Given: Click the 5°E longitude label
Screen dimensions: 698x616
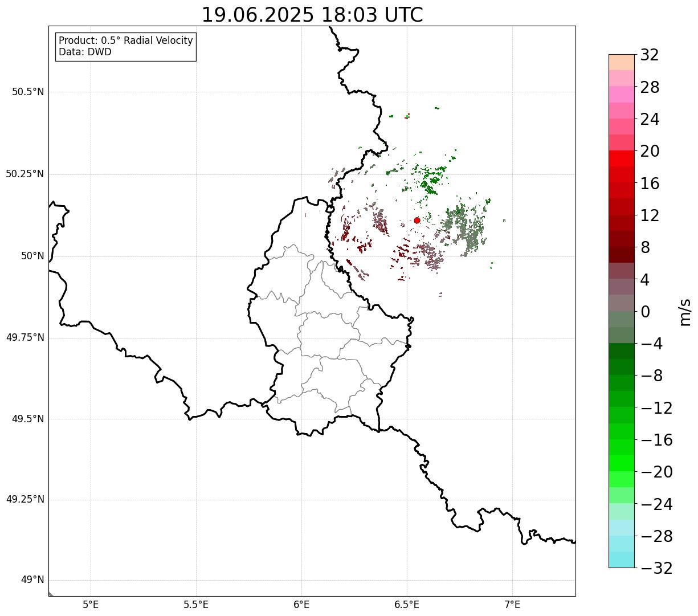Looking at the screenshot, I should (91, 605).
